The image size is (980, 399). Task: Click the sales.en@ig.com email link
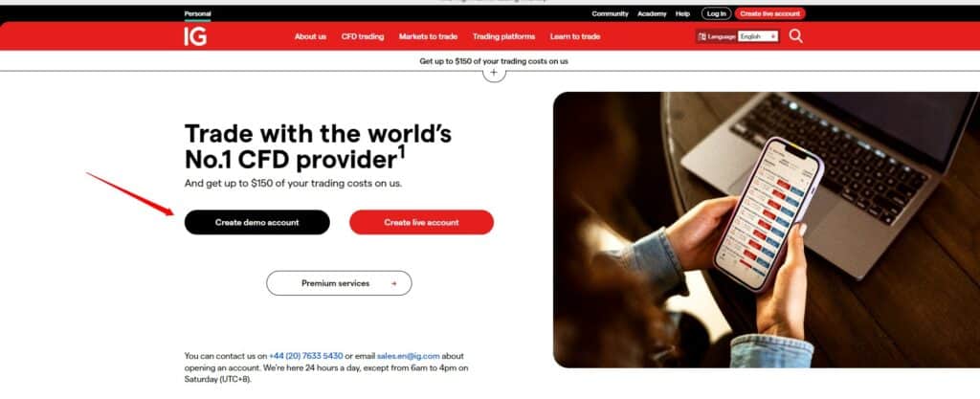coord(408,356)
